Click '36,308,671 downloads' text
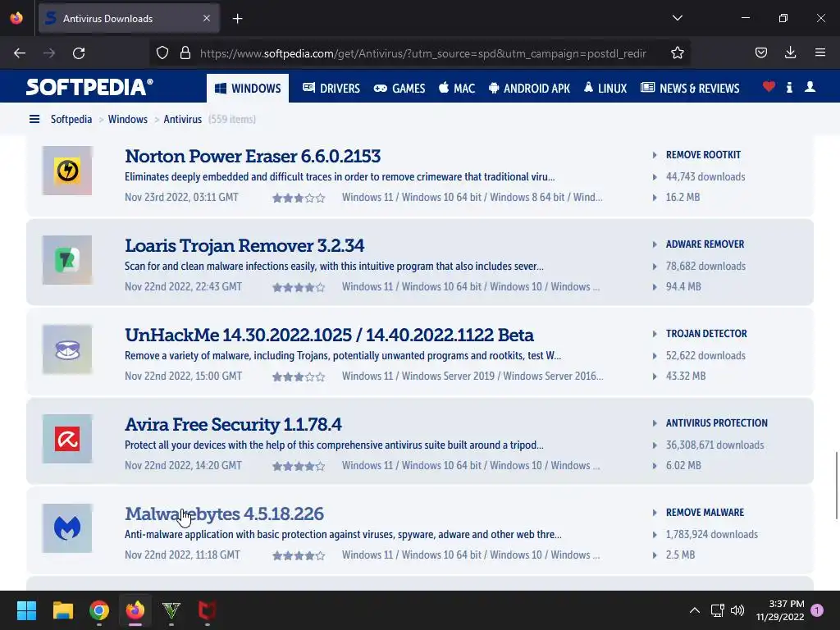The width and height of the screenshot is (840, 630). (714, 445)
